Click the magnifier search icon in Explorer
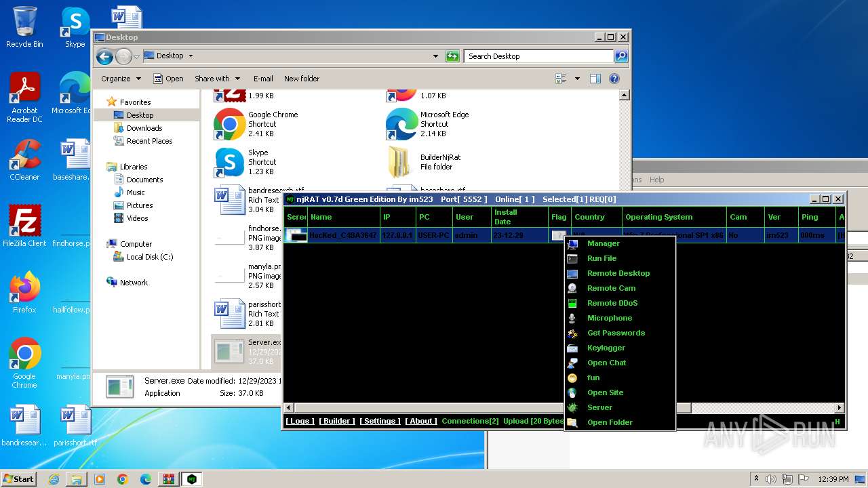 [621, 56]
